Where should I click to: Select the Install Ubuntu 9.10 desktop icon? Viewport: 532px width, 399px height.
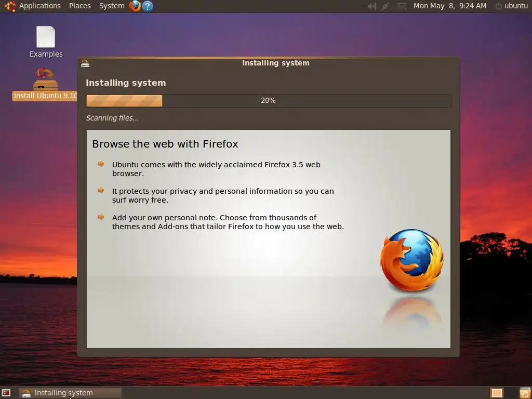pos(46,84)
